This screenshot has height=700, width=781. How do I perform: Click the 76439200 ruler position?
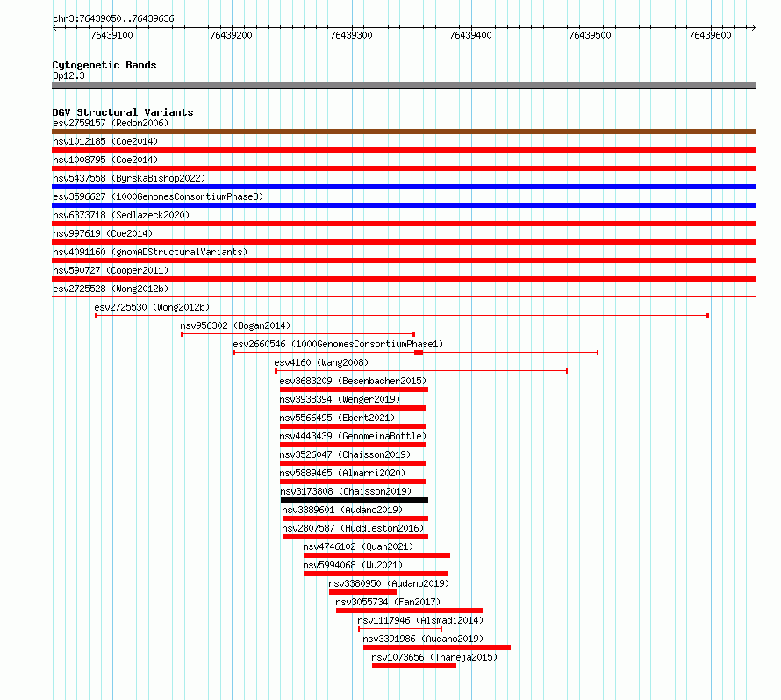pos(231,35)
